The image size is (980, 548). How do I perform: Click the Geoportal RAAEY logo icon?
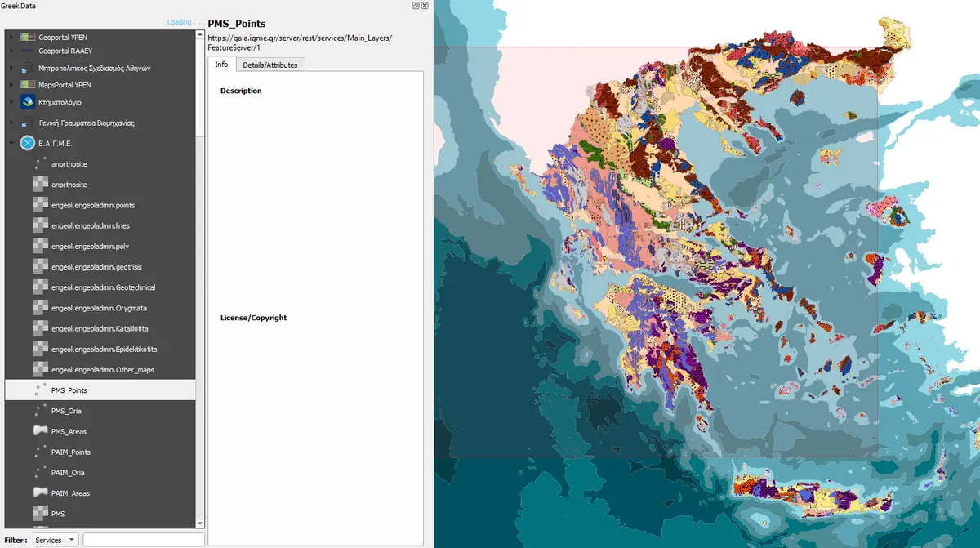[28, 51]
